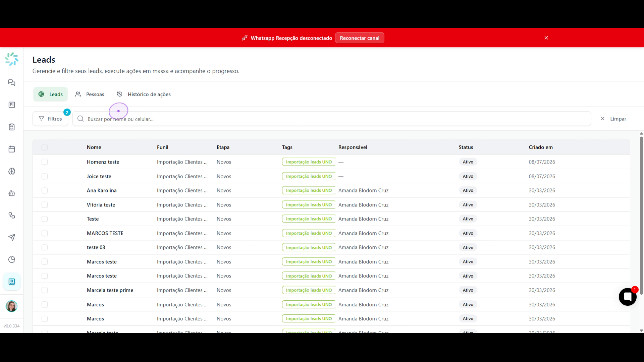Open the Filtros filter button
644x362 pixels.
point(50,119)
